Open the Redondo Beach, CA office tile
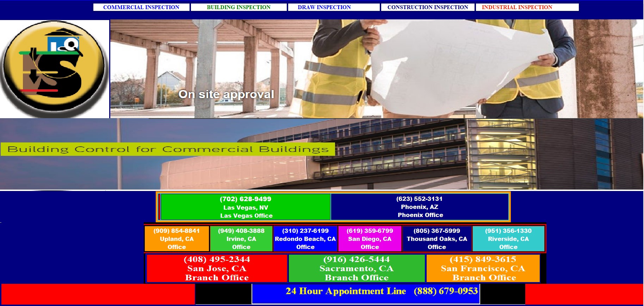 pyautogui.click(x=305, y=239)
